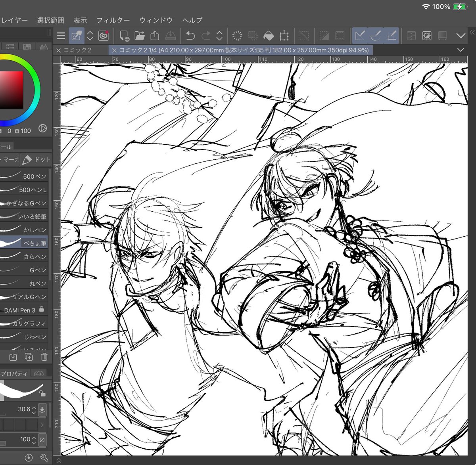Screen dimensions: 476x465
Task: Open the canvas tab list dropdown
Action: click(461, 50)
